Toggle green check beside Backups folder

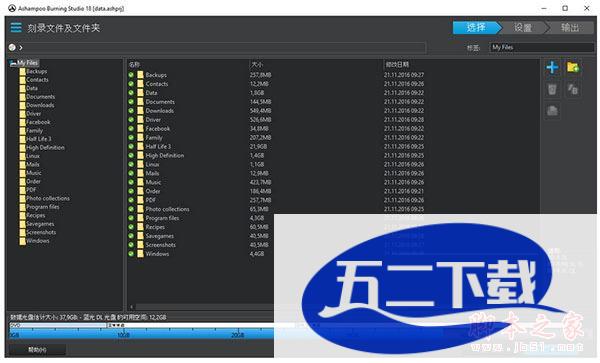(x=131, y=75)
